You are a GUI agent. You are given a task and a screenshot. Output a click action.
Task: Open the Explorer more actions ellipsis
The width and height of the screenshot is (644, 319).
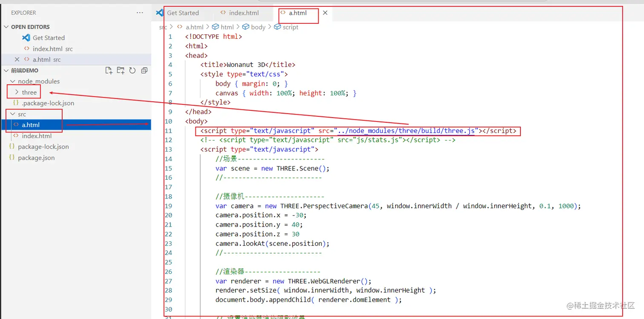point(140,13)
